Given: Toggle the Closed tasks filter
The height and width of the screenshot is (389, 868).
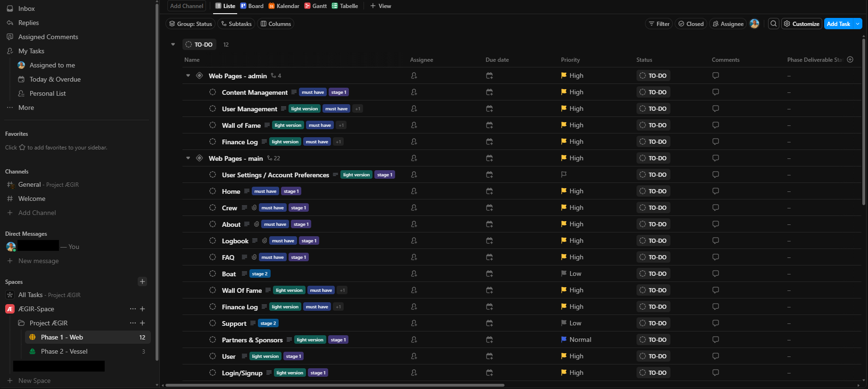Looking at the screenshot, I should point(691,24).
